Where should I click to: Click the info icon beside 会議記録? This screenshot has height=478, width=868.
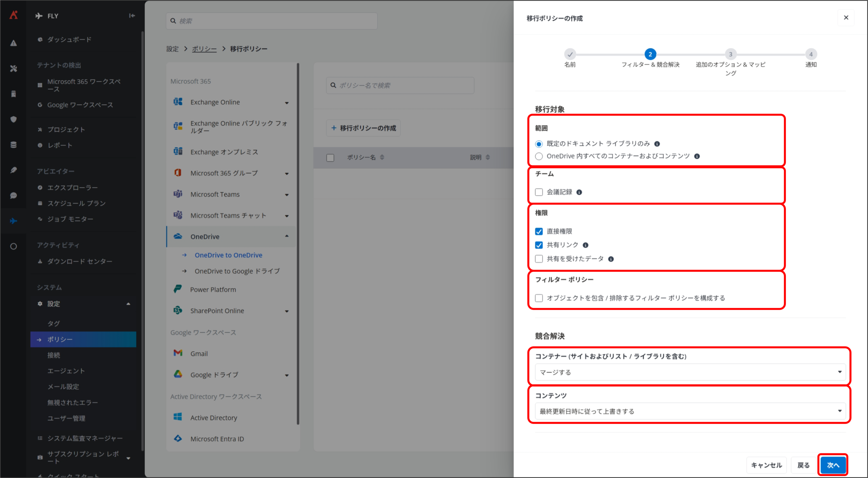(x=579, y=192)
